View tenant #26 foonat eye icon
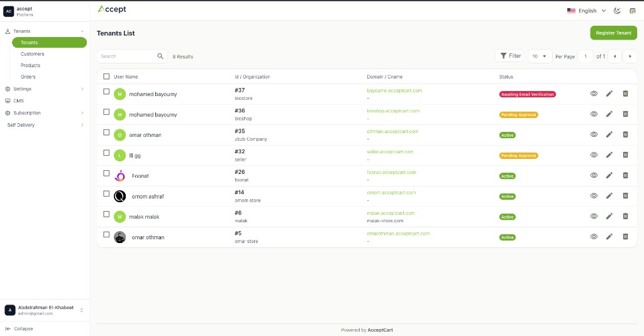The image size is (644, 336). tap(594, 175)
